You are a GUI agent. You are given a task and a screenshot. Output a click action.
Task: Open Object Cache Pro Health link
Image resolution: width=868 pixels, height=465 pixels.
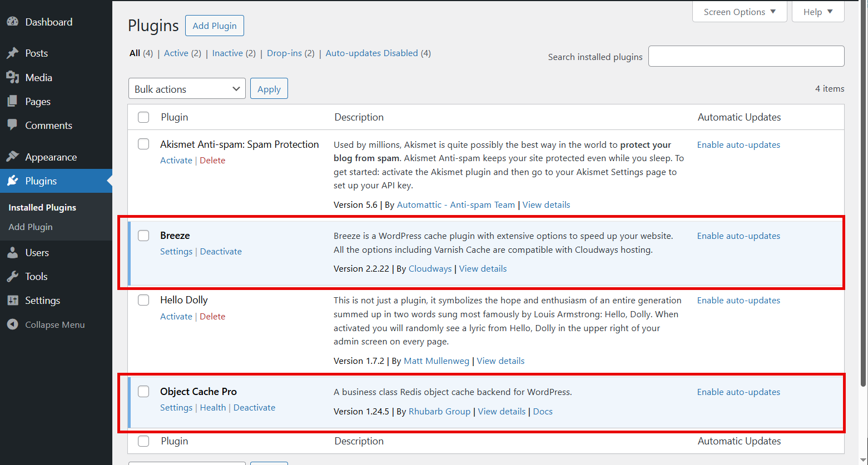tap(213, 408)
